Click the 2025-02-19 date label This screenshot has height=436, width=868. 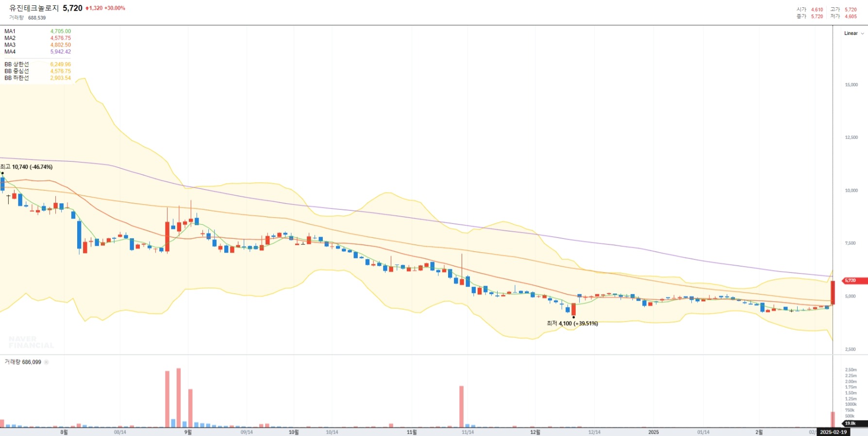tap(834, 432)
